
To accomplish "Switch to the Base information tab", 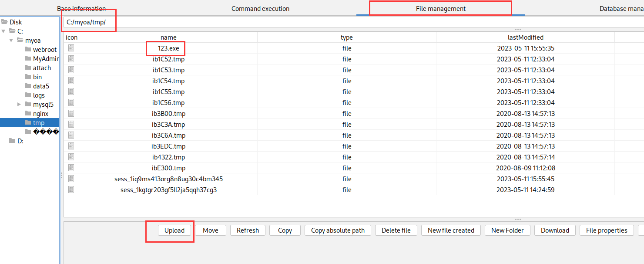I will pyautogui.click(x=81, y=8).
